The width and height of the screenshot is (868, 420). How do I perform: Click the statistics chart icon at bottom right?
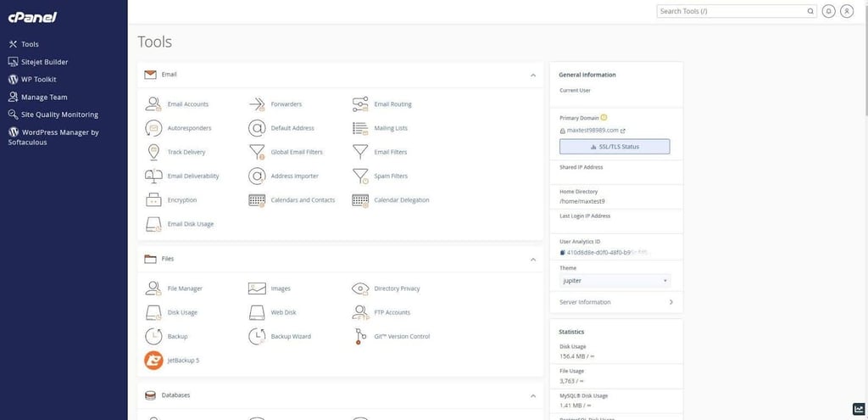(x=860, y=410)
